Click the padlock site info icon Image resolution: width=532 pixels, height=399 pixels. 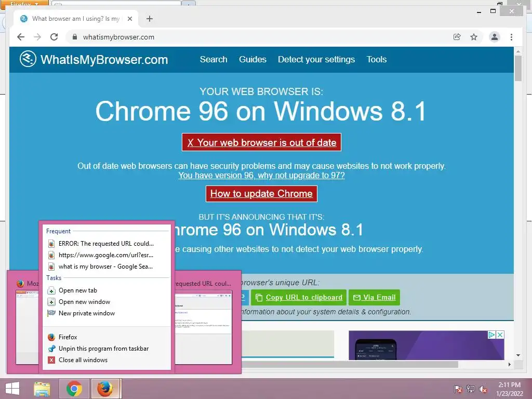click(75, 37)
